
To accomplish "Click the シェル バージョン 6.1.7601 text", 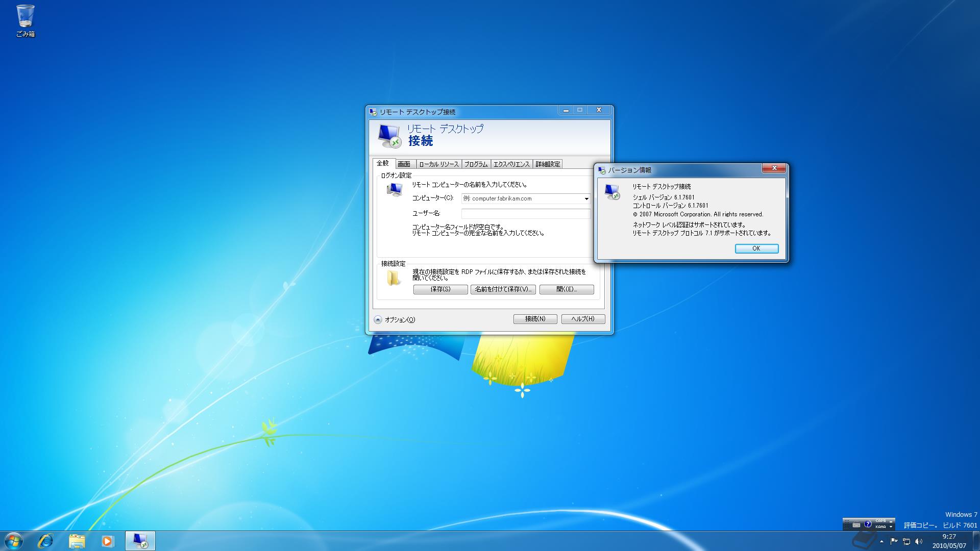I will click(664, 197).
